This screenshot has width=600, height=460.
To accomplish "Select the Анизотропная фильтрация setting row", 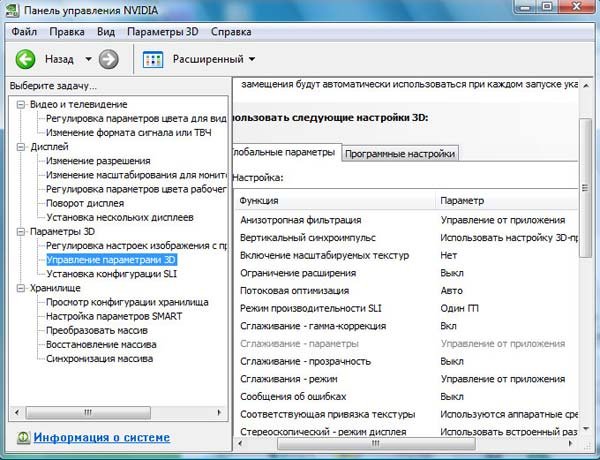I will point(301,220).
